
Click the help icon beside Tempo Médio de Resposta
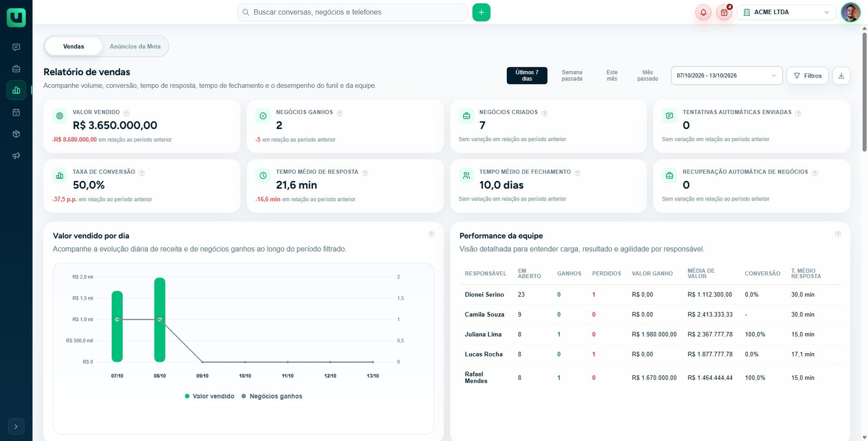[365, 172]
